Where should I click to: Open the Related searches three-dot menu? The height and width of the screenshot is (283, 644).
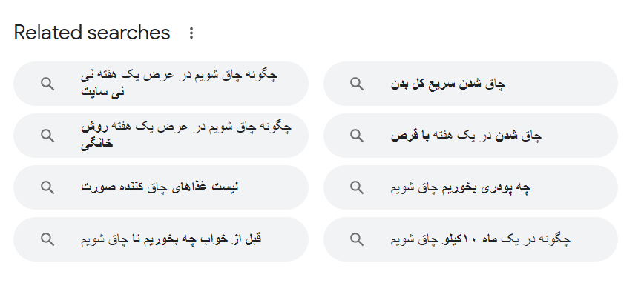[x=191, y=33]
